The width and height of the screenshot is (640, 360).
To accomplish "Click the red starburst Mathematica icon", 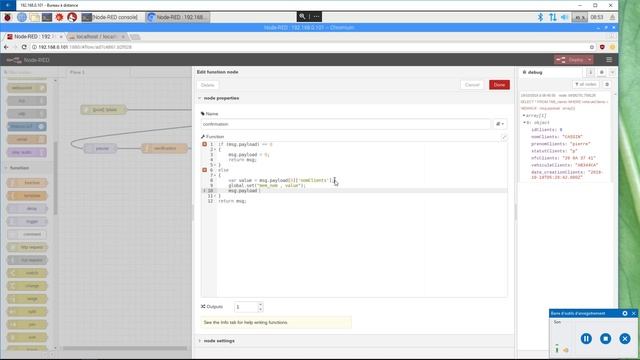I will pyautogui.click(x=60, y=17).
